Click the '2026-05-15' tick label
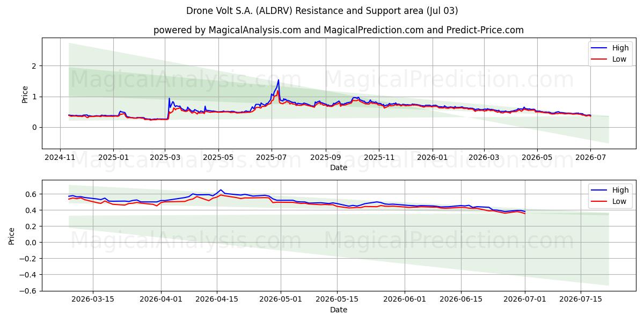 coord(337,299)
